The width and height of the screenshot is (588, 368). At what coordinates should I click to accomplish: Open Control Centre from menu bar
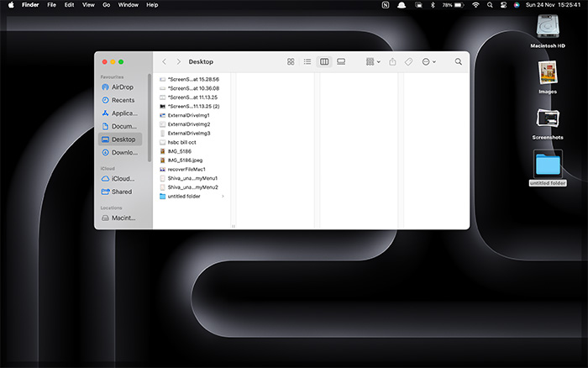click(503, 5)
